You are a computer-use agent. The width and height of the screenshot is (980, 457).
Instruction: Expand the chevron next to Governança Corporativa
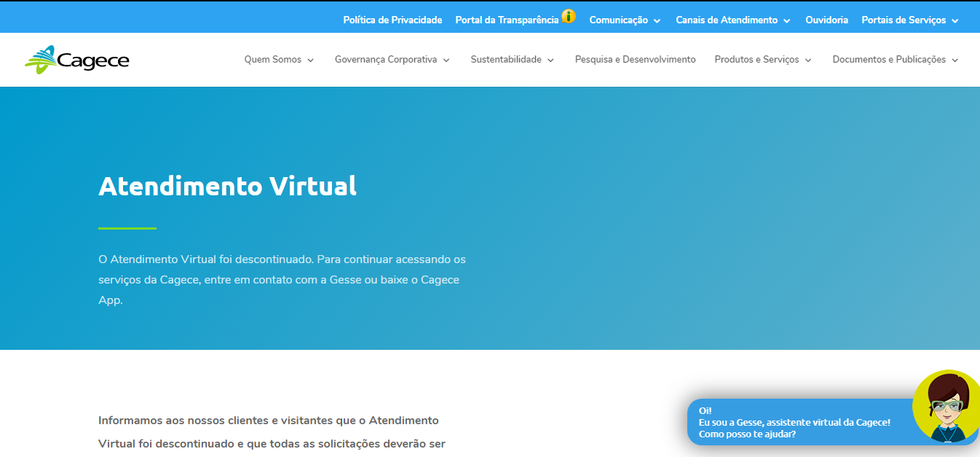(446, 60)
